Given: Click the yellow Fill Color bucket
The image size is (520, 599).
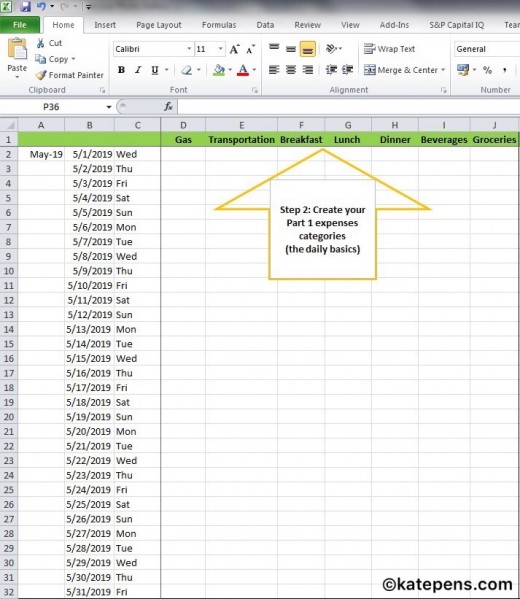Looking at the screenshot, I should (219, 70).
